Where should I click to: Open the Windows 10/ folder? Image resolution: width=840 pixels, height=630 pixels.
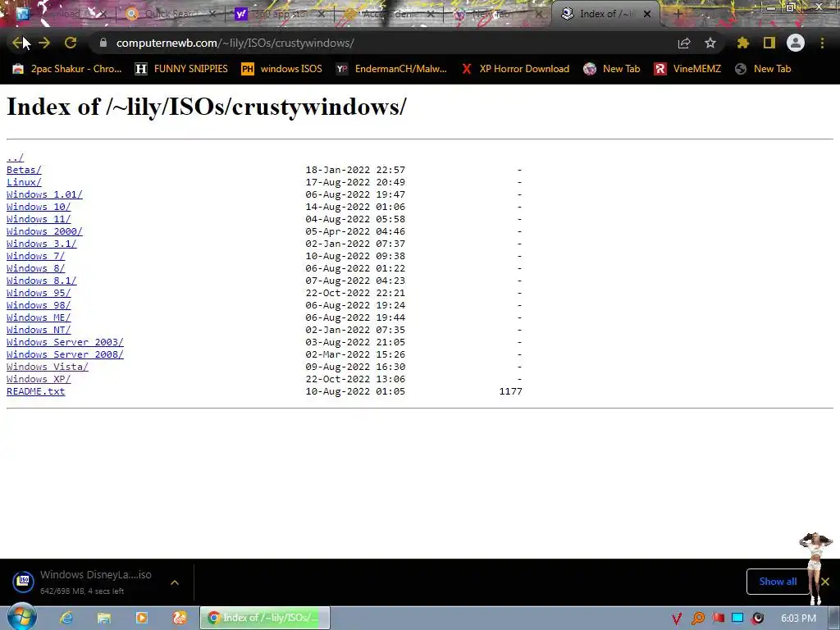[39, 207]
